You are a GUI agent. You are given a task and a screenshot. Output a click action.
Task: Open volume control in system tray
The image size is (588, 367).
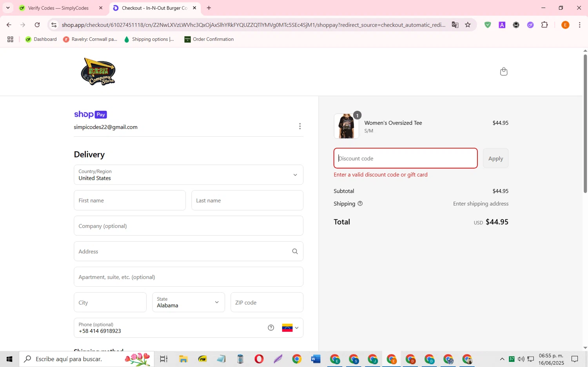click(521, 359)
